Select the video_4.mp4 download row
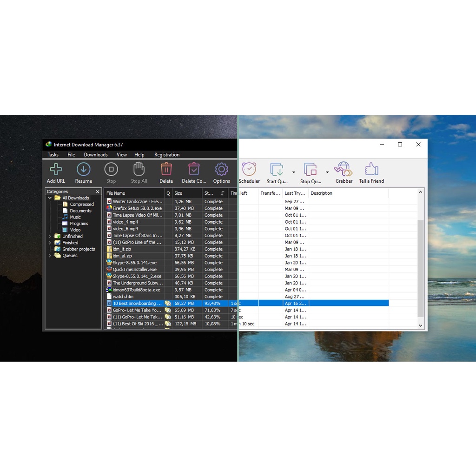 [246, 222]
